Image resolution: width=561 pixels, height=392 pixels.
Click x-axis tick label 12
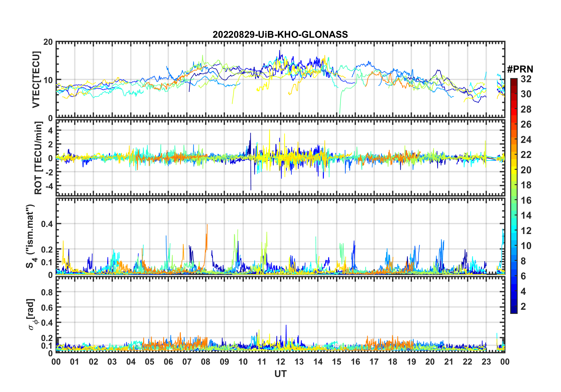[280, 362]
